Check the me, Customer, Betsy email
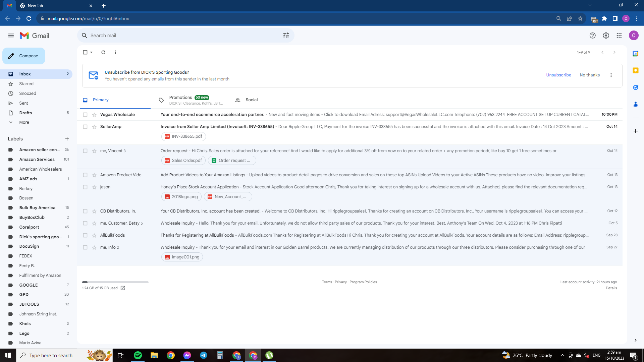The image size is (644, 362). [x=85, y=223]
